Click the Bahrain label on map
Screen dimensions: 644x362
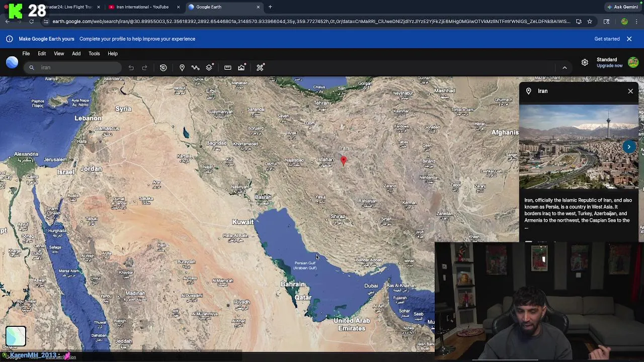[x=293, y=284]
